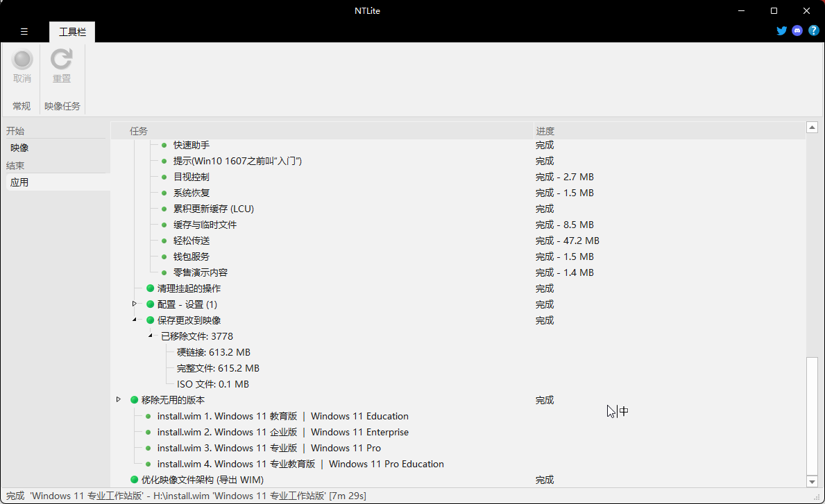
Task: Open the hamburger menu
Action: pos(24,31)
